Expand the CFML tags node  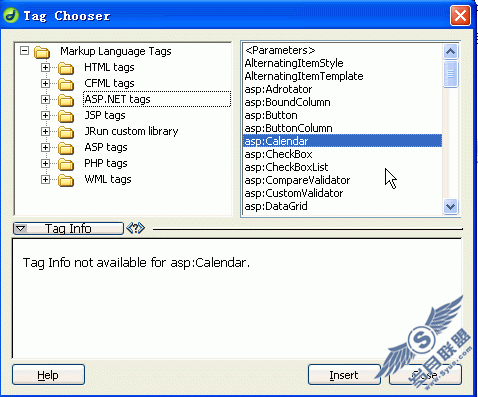(x=45, y=83)
